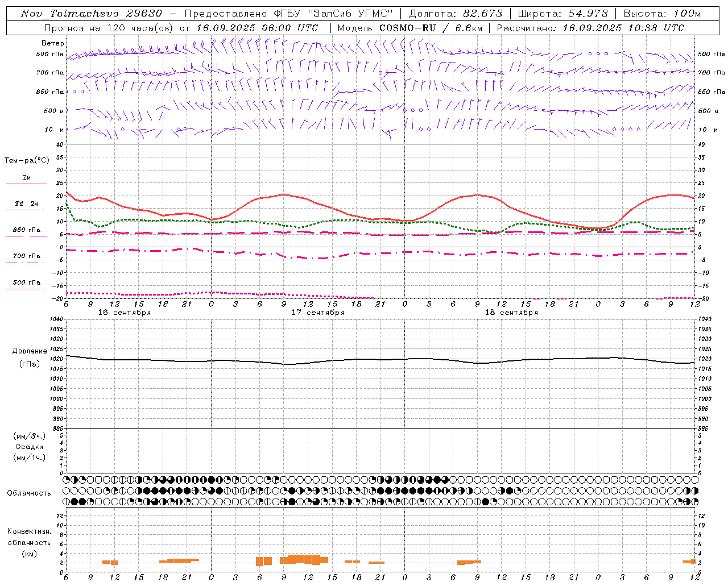
Task: Click the Ветер panel label
Action: pos(53,43)
